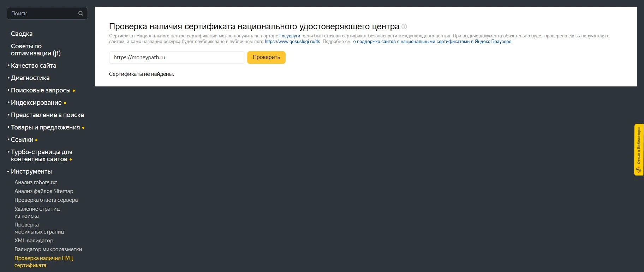Click the page heading about НУЦ certificate check
This screenshot has height=272, width=644.
tap(254, 26)
